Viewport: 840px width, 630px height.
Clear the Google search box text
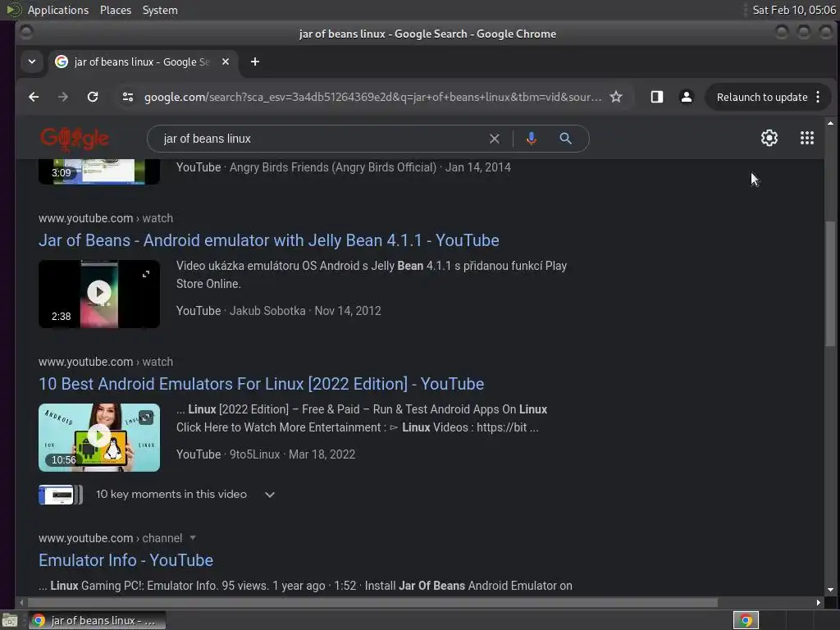coord(495,139)
